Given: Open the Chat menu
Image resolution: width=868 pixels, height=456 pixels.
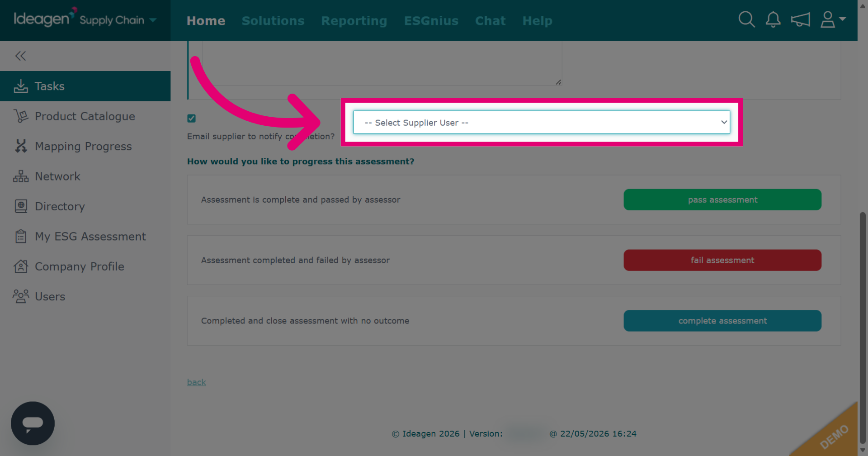Looking at the screenshot, I should pyautogui.click(x=491, y=21).
